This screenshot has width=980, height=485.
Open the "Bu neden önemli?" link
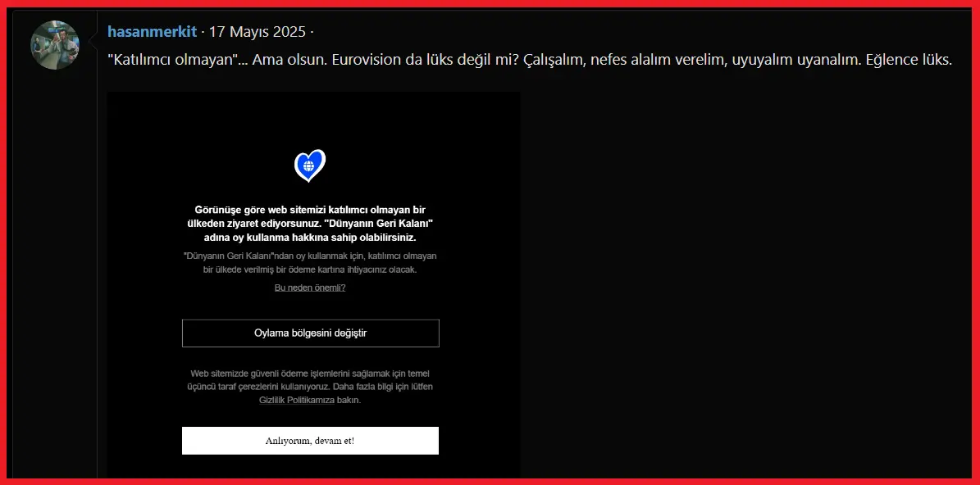(310, 288)
